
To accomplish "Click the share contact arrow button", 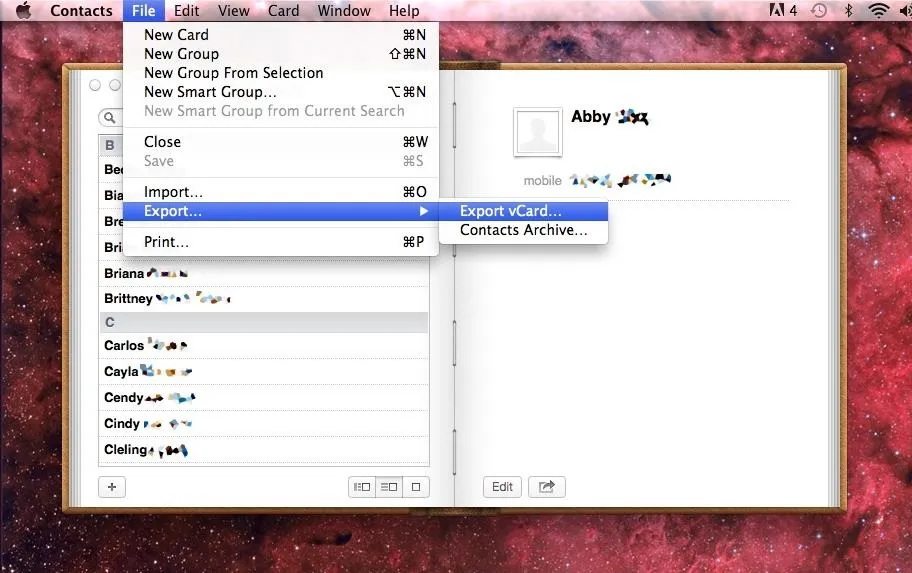I will 547,487.
